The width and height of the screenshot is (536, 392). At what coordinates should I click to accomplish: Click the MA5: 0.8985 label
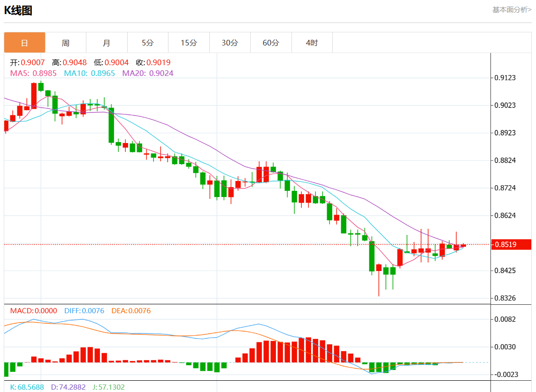(x=33, y=74)
